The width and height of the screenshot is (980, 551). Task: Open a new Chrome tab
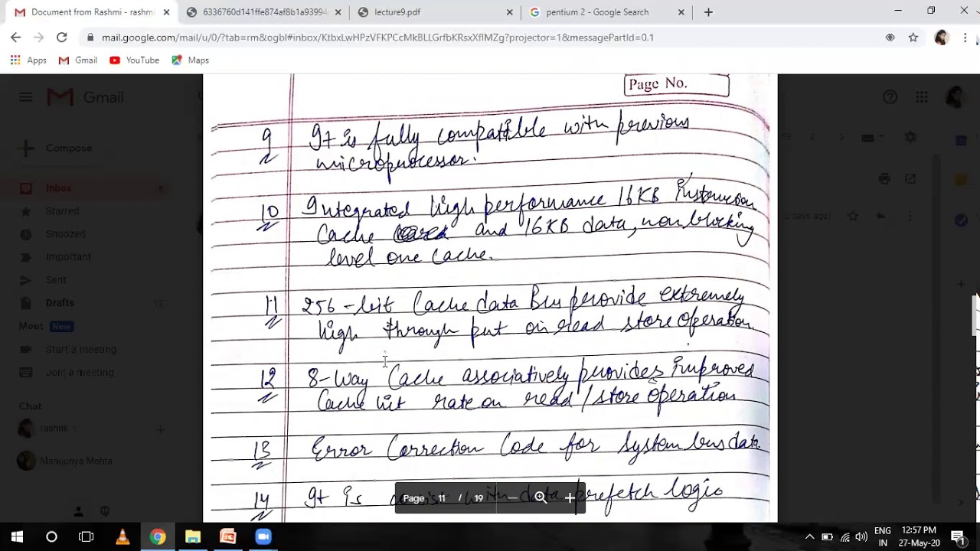[708, 12]
